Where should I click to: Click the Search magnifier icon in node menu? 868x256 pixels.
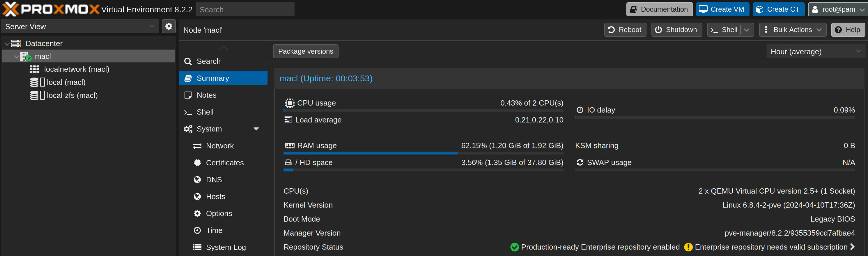tap(188, 62)
